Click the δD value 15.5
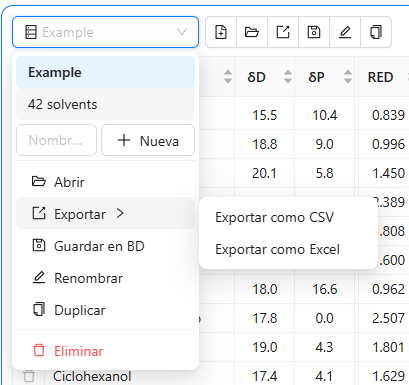The image size is (409, 385). click(265, 115)
